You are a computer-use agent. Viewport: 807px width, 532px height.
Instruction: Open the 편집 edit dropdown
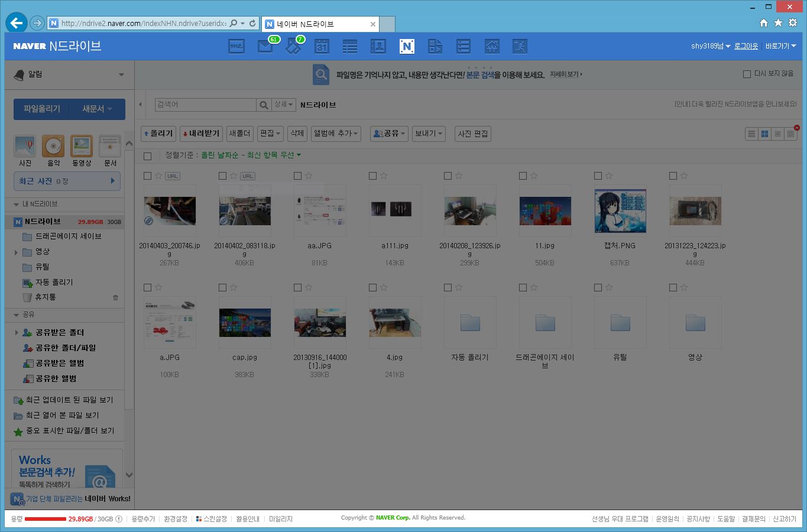270,134
